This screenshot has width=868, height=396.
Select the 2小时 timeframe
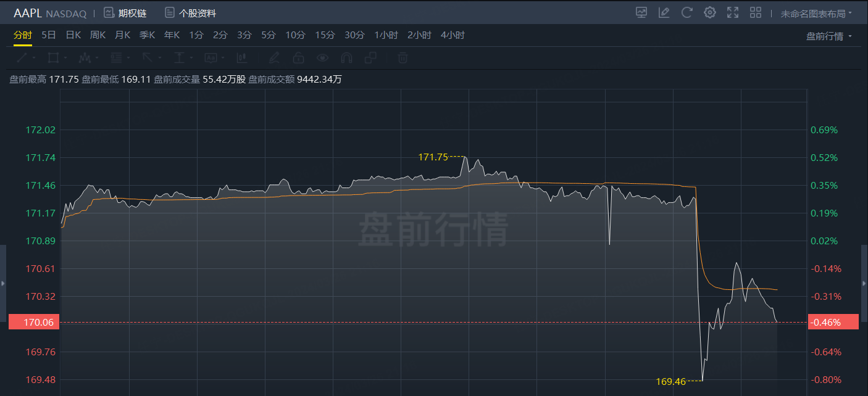tap(419, 35)
